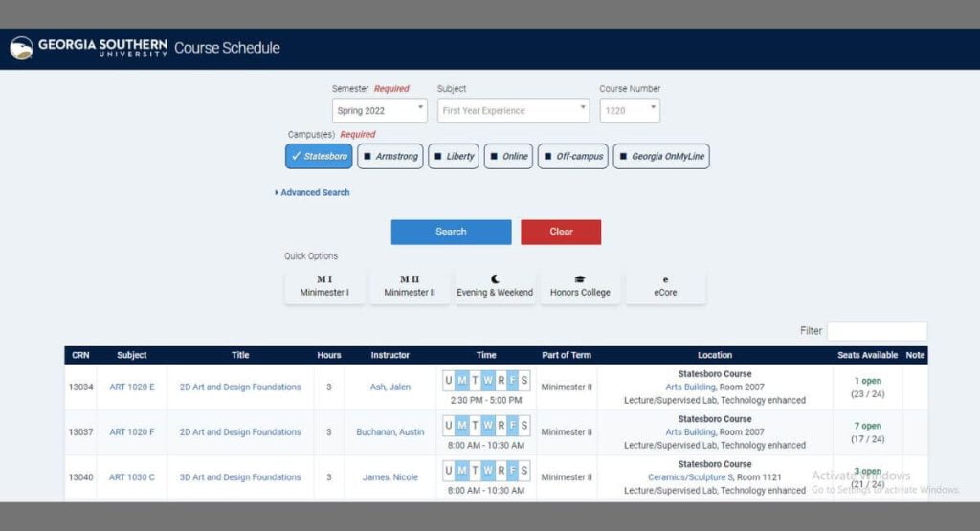The width and height of the screenshot is (980, 531).
Task: Expand the Advanced Search section
Action: click(314, 193)
